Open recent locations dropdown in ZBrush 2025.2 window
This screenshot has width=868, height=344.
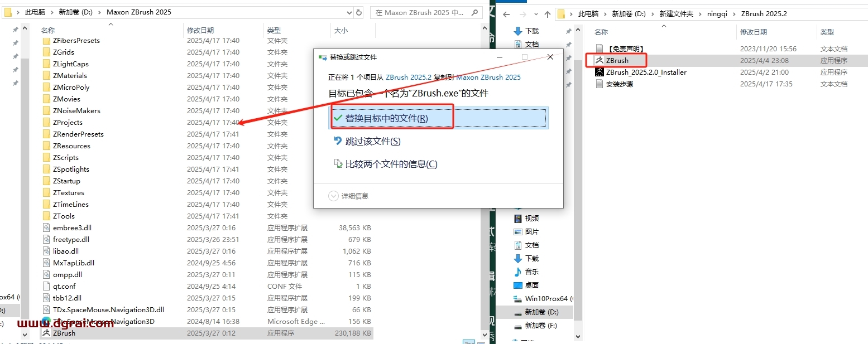[535, 14]
